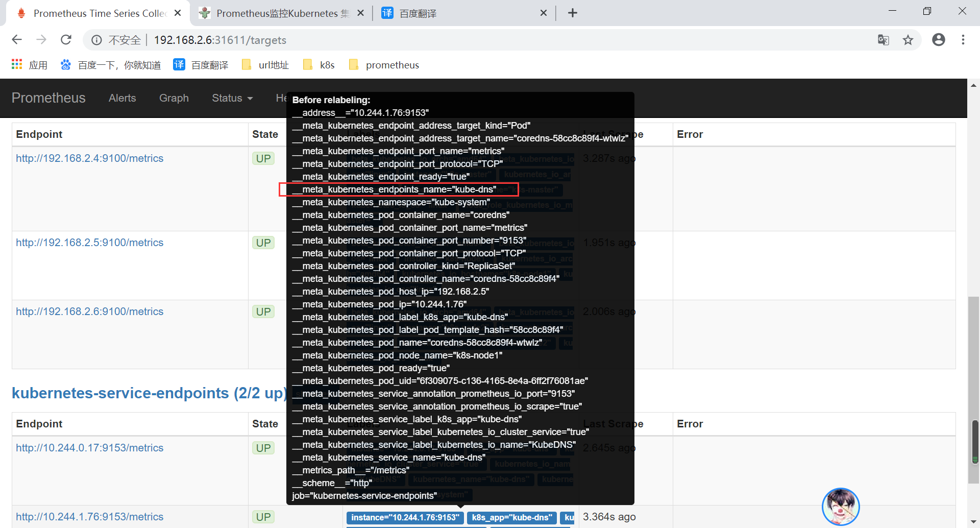Close the Prometheus监控Kubernetes tab
This screenshot has width=980, height=528.
tap(360, 13)
